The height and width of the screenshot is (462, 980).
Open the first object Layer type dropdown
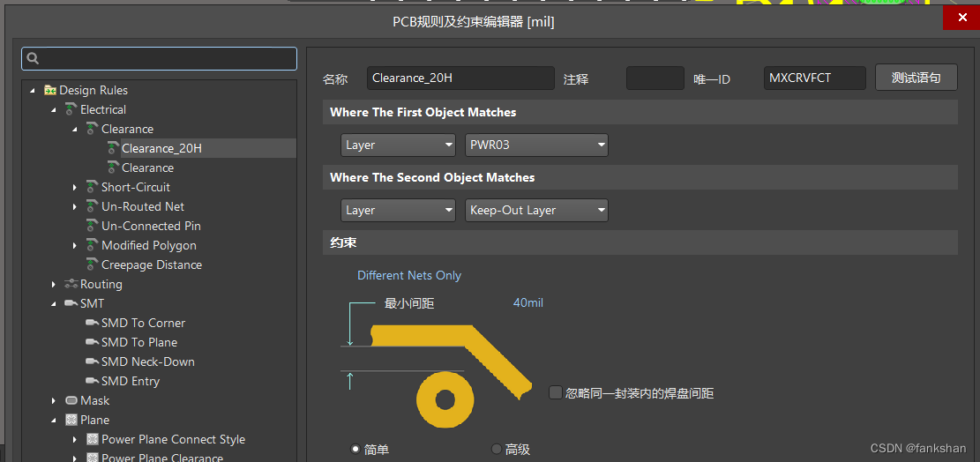point(398,145)
